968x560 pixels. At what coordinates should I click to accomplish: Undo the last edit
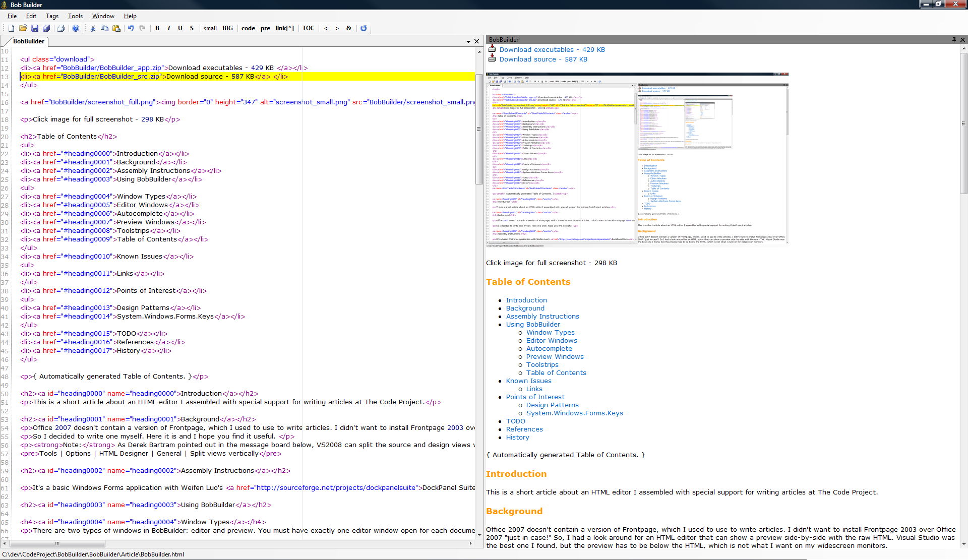pyautogui.click(x=131, y=28)
